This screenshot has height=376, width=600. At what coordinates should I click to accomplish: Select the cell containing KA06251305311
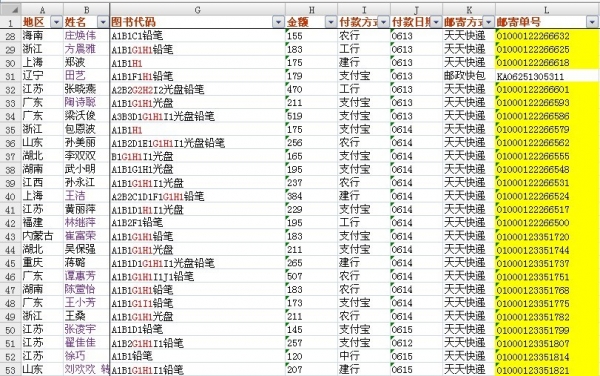(547, 76)
